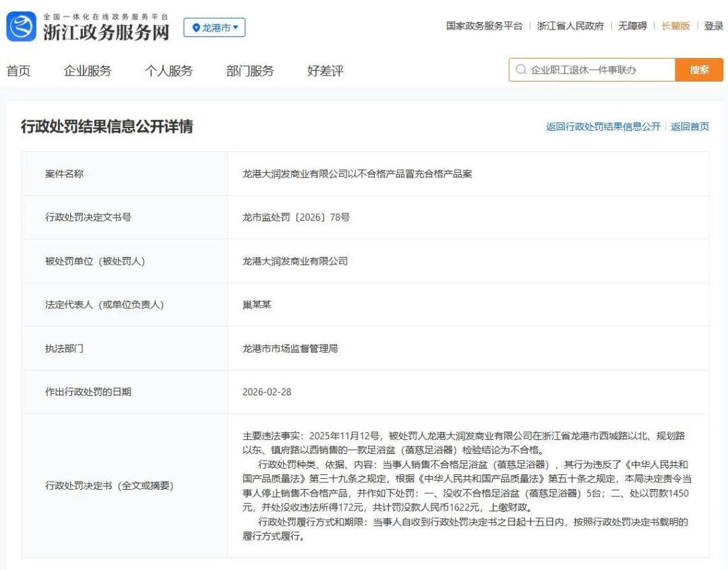
Task: Open the 企业服务 navigation tab
Action: [88, 71]
